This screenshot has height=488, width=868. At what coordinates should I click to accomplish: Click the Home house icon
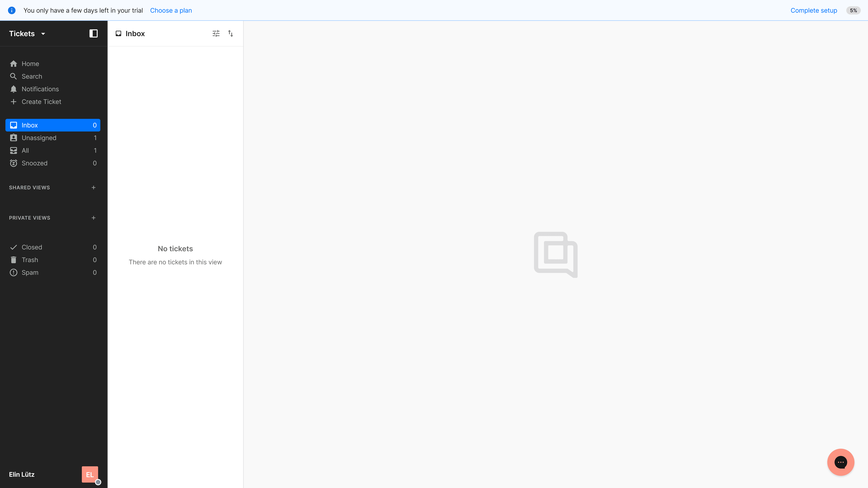(x=13, y=64)
